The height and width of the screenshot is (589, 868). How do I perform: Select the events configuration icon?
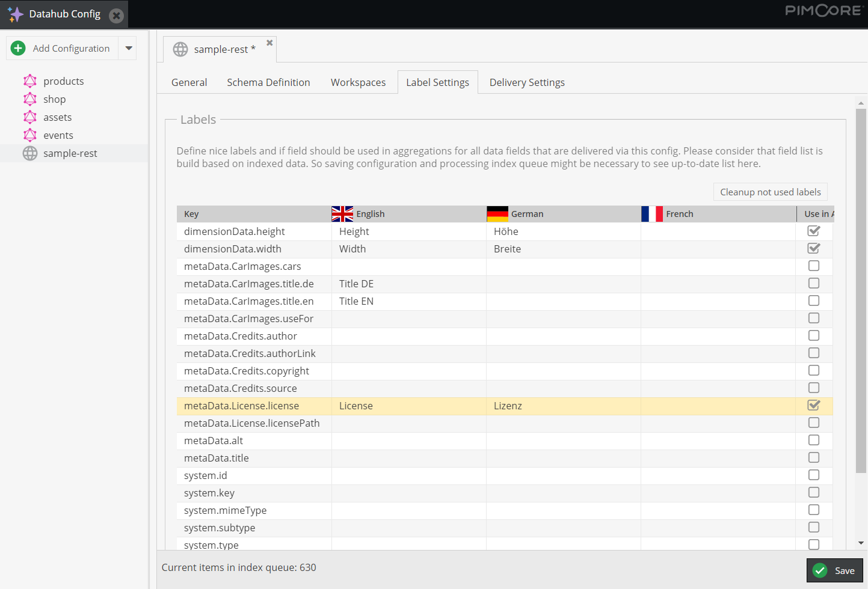pos(30,135)
